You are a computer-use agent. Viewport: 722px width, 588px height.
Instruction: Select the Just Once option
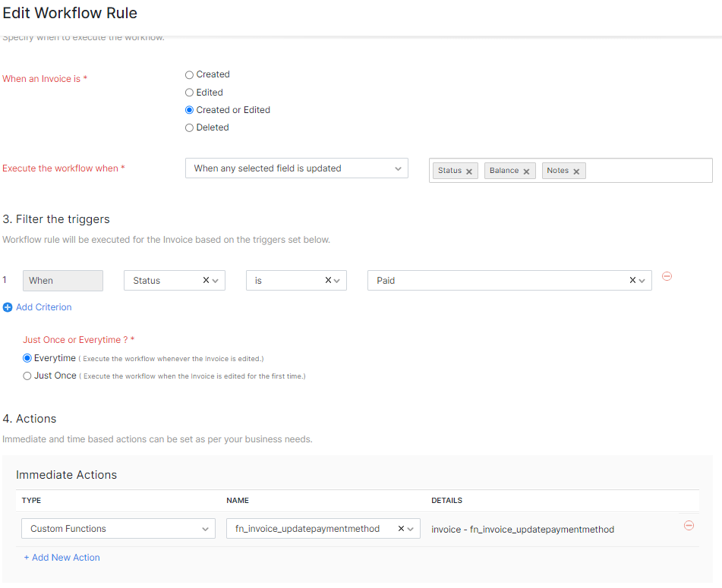point(27,376)
